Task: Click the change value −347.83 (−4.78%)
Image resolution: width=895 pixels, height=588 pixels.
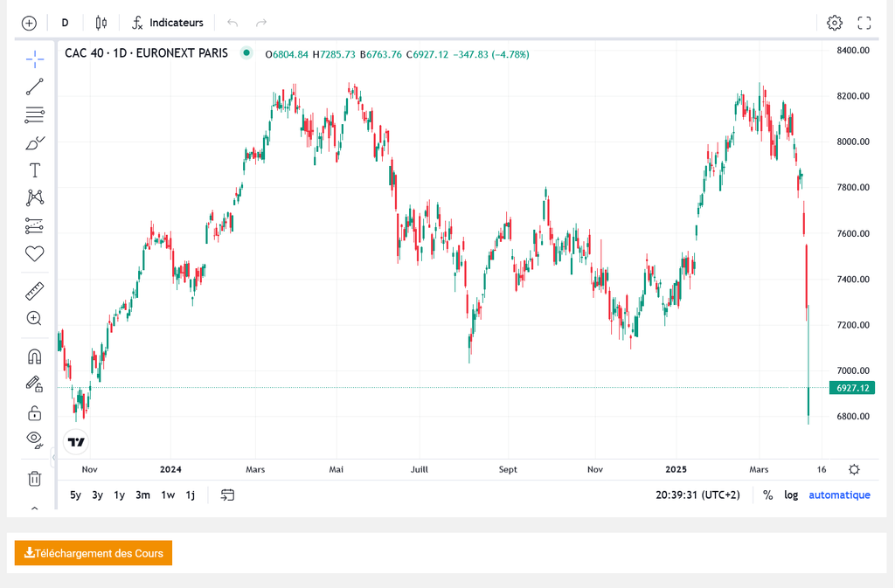Action: [491, 55]
